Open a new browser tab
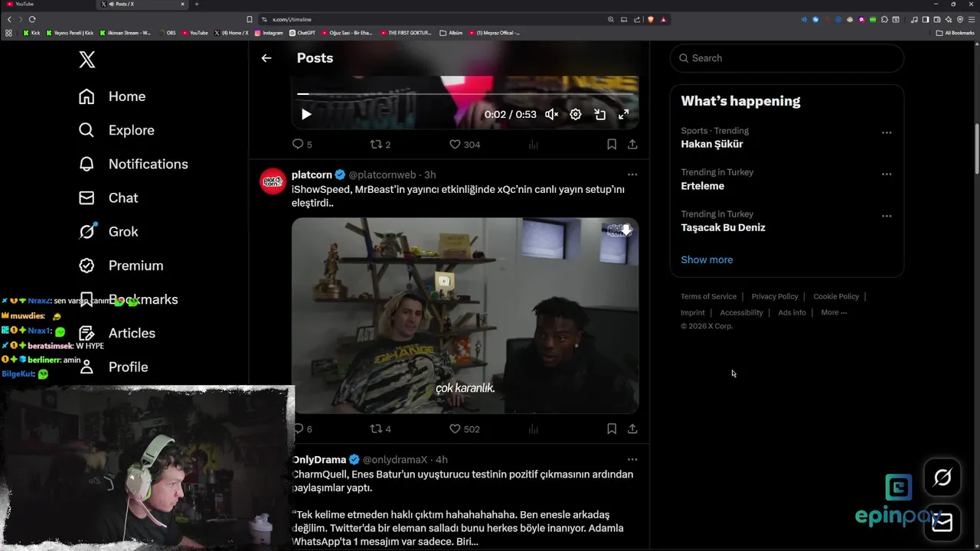 coord(197,4)
